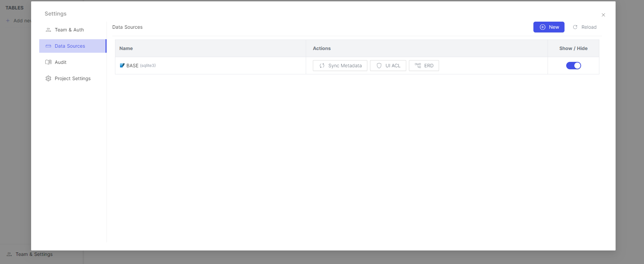Click the New data source button
644x264 pixels.
549,27
